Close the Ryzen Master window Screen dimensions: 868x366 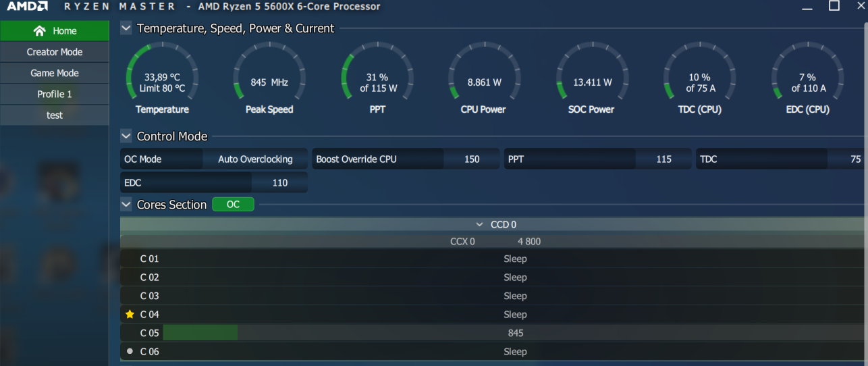tap(861, 6)
